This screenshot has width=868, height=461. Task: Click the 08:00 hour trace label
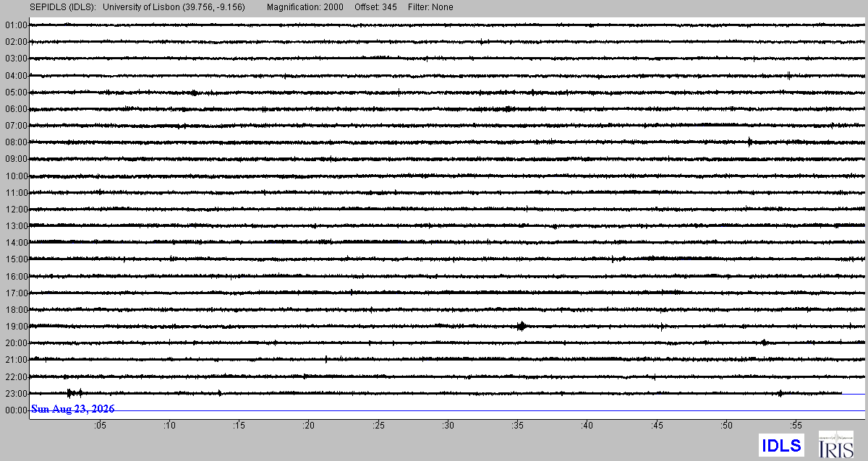coord(16,142)
